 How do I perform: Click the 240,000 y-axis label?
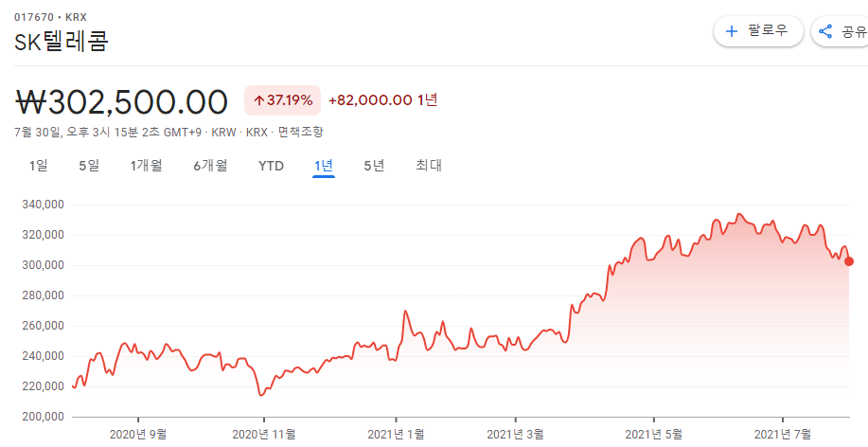44,356
